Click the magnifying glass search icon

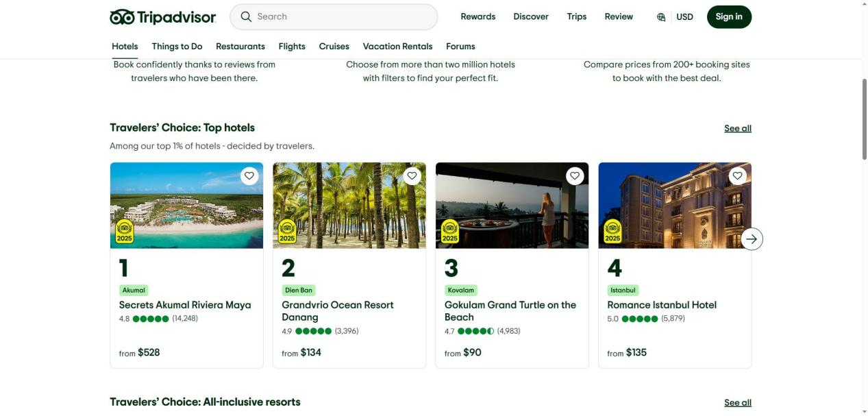(x=246, y=16)
